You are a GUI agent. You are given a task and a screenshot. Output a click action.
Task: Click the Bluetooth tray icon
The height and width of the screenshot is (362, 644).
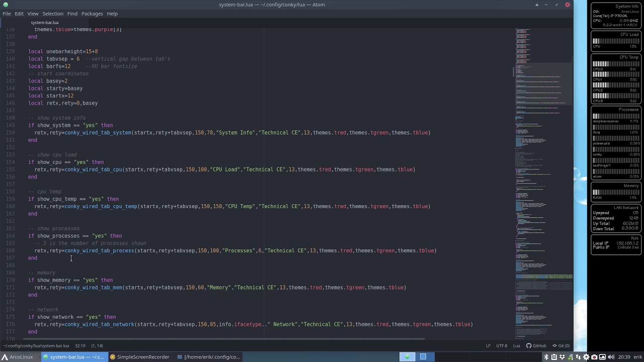[546, 357]
